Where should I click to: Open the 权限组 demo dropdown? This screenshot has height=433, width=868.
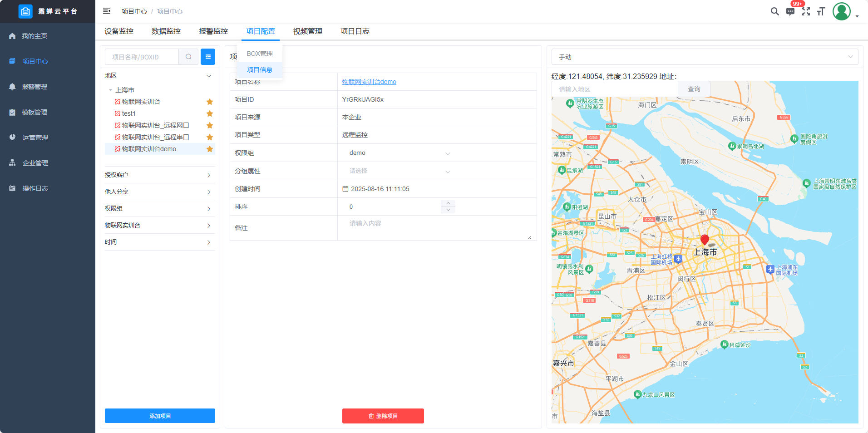(x=399, y=153)
